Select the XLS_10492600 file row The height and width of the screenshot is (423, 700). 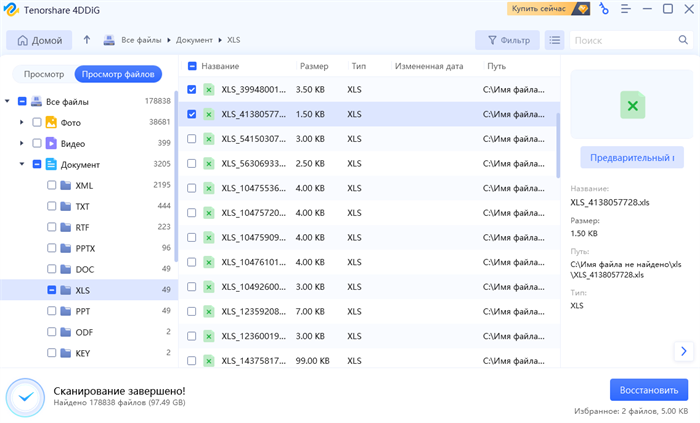[x=369, y=287]
